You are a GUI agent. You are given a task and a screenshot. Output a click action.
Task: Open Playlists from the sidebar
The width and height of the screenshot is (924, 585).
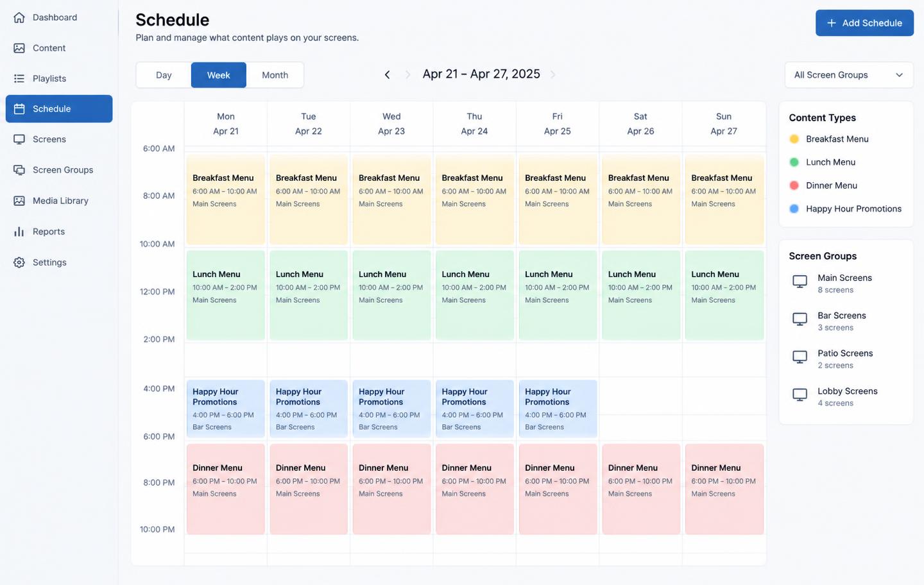click(x=59, y=78)
